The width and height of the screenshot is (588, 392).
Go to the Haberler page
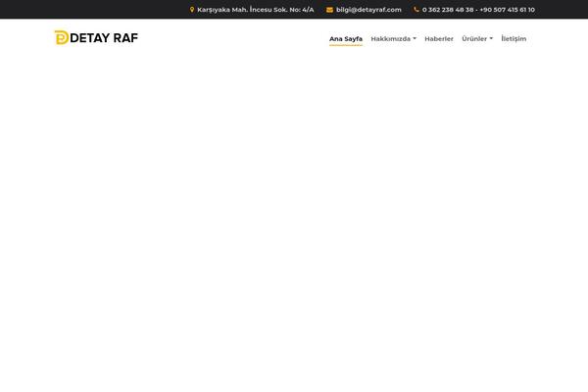[439, 38]
